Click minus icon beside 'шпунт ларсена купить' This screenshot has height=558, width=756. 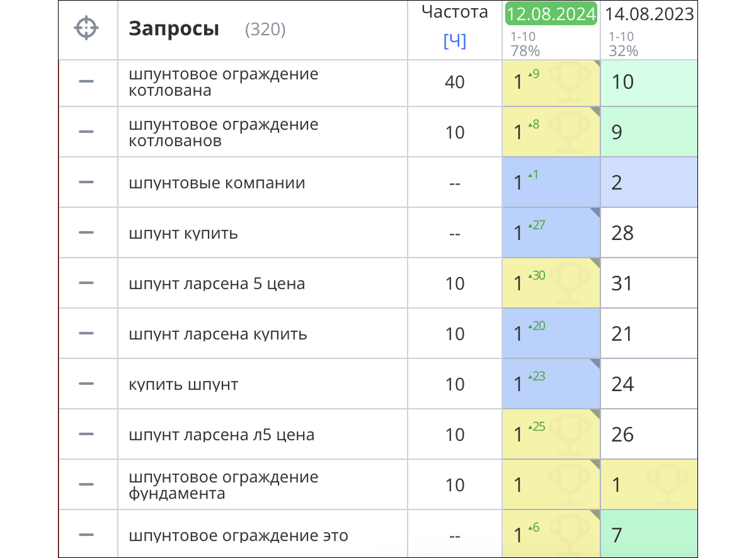point(86,334)
